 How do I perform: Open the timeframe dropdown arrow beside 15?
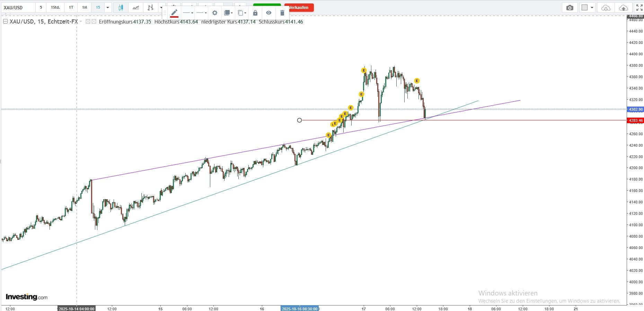[x=108, y=8]
